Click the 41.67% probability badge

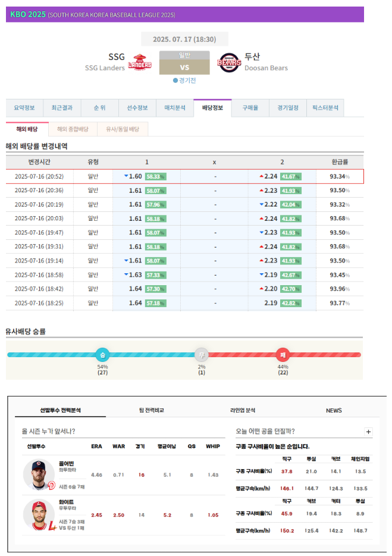pyautogui.click(x=291, y=177)
